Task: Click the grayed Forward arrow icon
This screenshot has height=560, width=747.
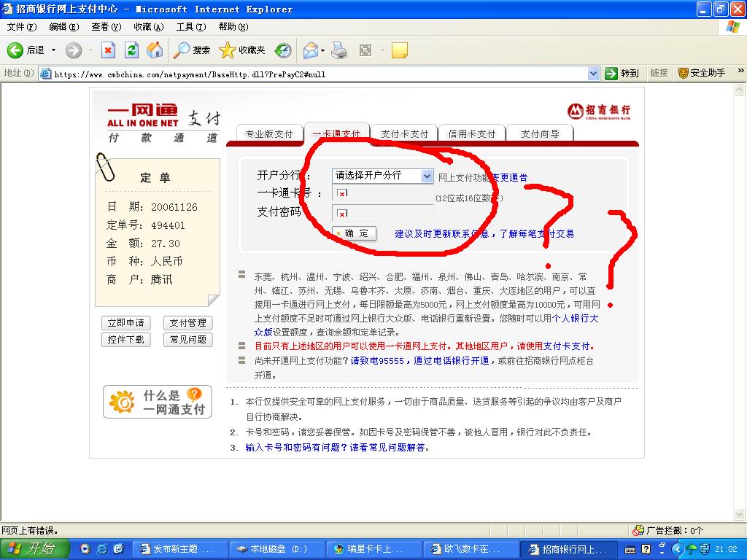Action: (x=74, y=50)
